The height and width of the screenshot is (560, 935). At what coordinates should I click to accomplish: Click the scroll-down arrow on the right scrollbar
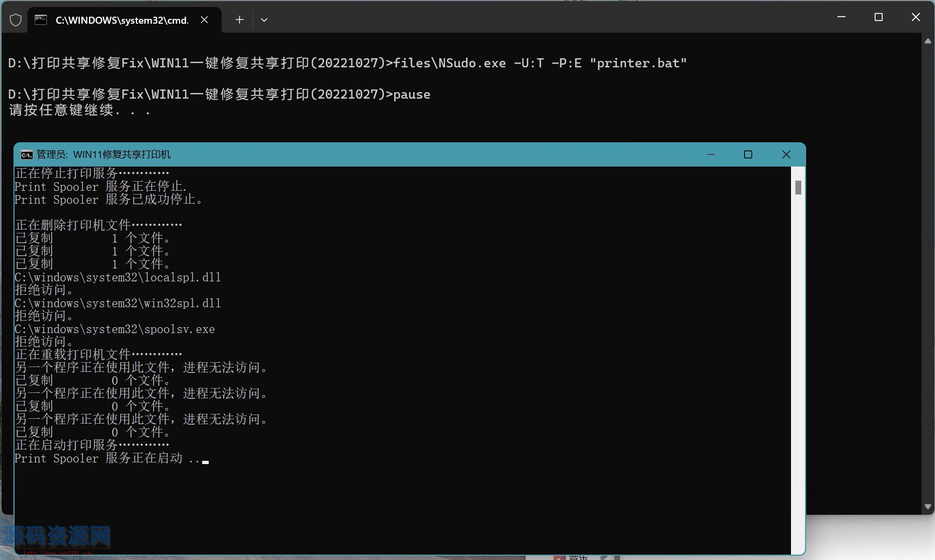(x=927, y=507)
